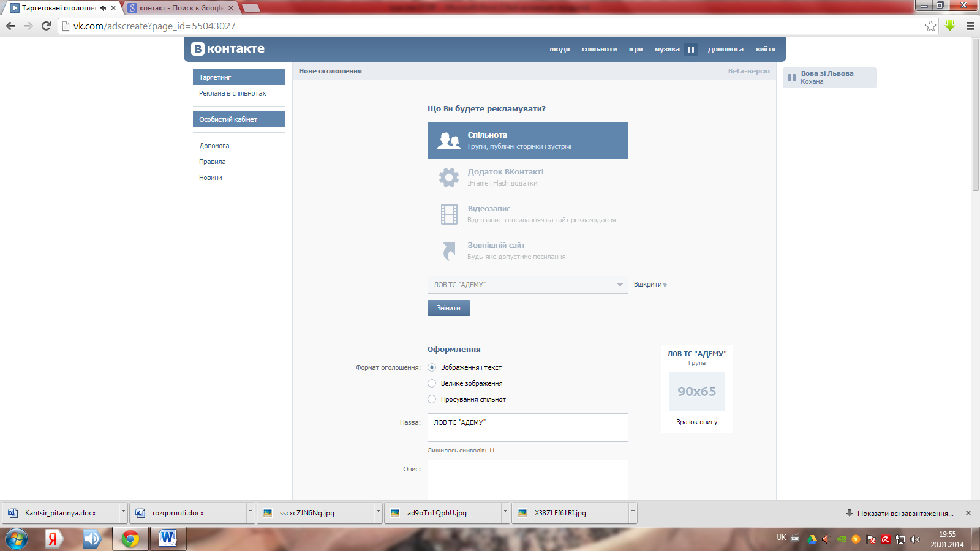Click the arrow icon for Зовнішній сайт
This screenshot has height=551, width=980.
(449, 251)
